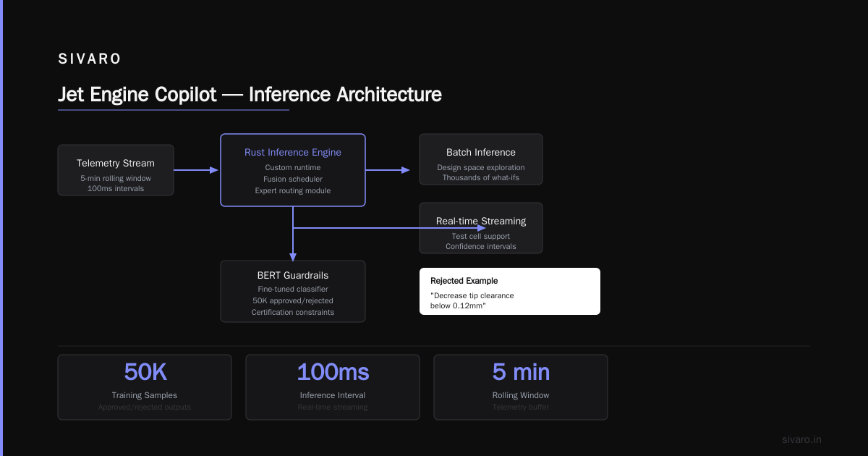Select the 100ms Inference Interval card
Image resolution: width=868 pixels, height=456 pixels.
tap(333, 387)
